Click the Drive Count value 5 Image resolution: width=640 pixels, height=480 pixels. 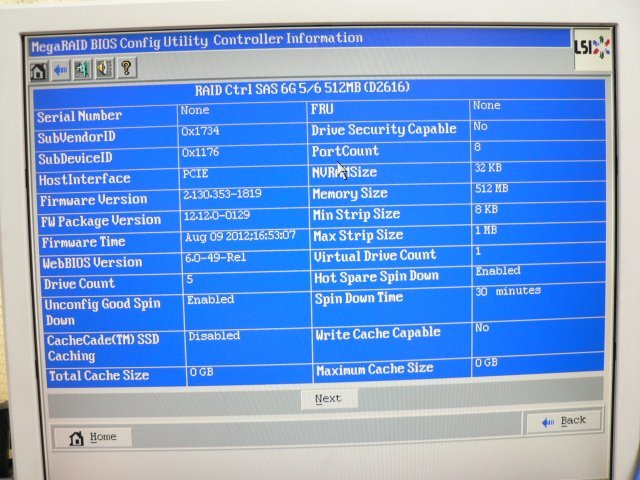(189, 279)
